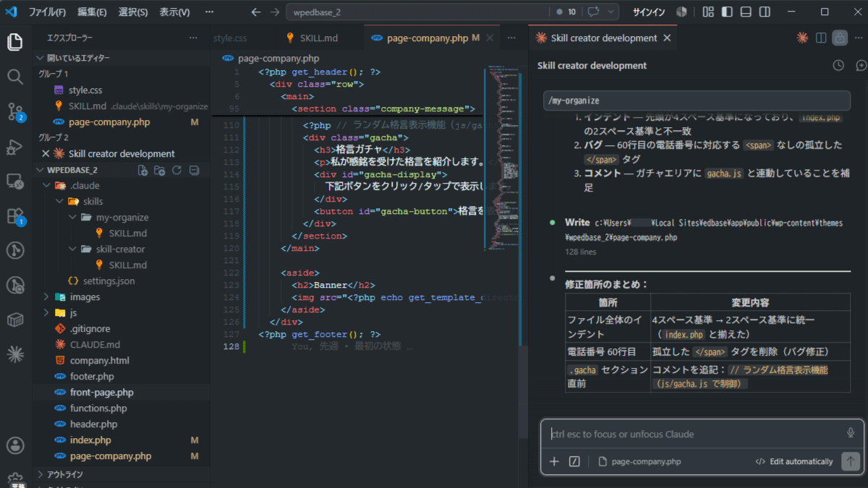The width and height of the screenshot is (868, 488).
Task: Click the Customize Layout icon in title bar
Action: coord(708,12)
